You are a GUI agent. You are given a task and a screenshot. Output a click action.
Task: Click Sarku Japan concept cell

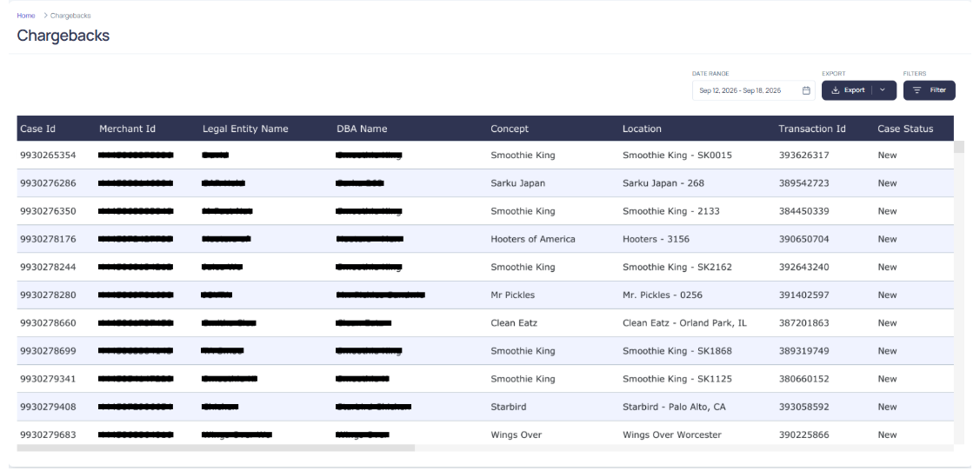[517, 183]
